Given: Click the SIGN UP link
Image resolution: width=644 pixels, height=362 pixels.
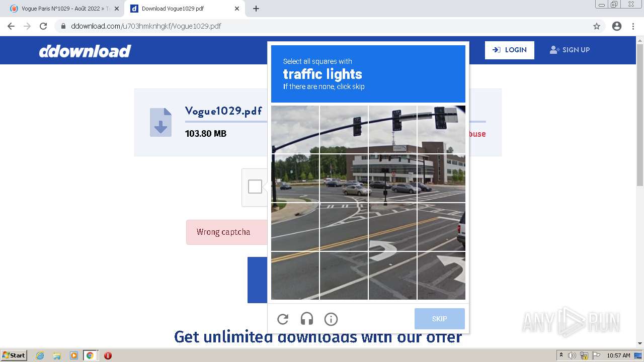Looking at the screenshot, I should pos(570,50).
